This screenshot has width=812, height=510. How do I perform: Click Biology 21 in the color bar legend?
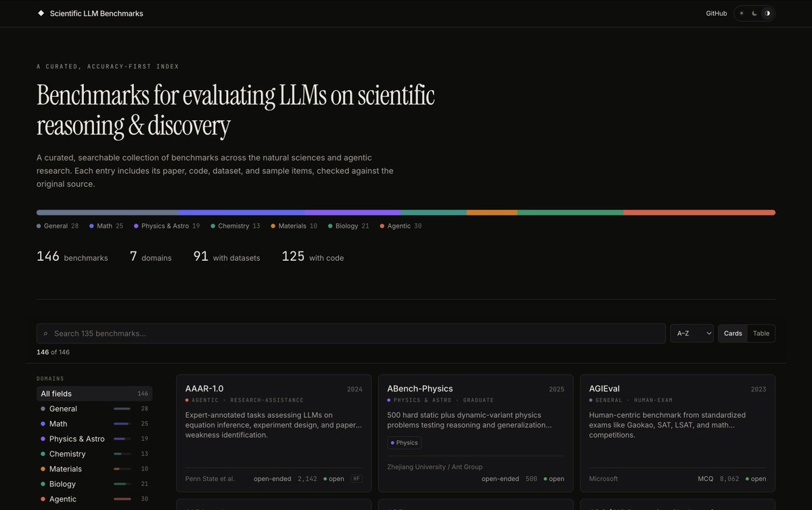click(348, 226)
